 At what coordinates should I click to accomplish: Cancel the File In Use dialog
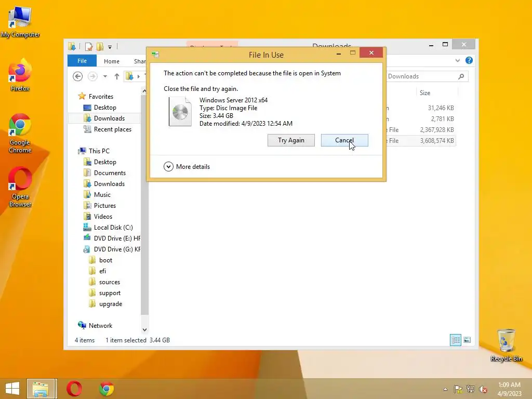click(x=344, y=140)
